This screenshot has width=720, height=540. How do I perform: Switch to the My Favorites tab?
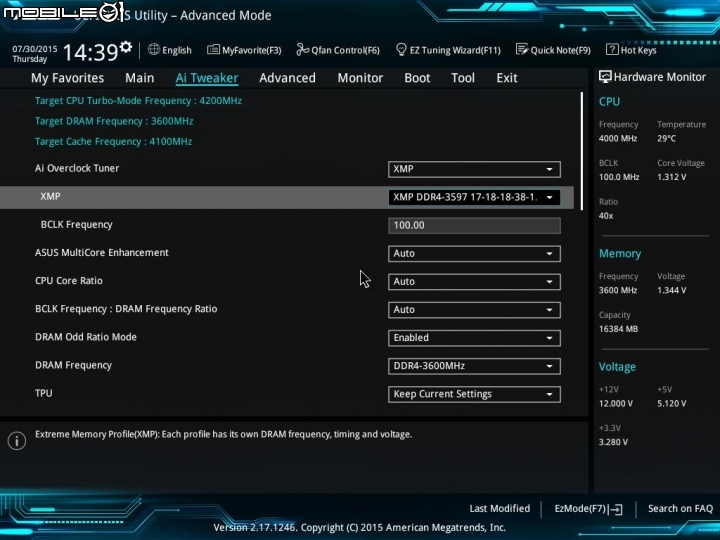(x=68, y=78)
